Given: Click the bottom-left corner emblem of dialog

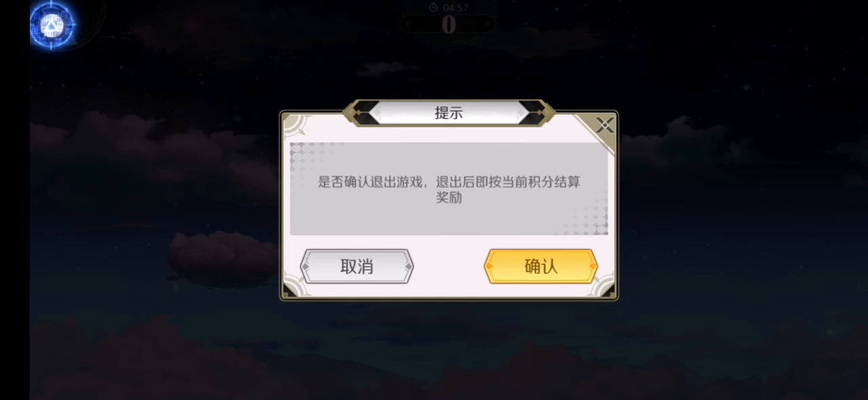Looking at the screenshot, I should tap(296, 285).
